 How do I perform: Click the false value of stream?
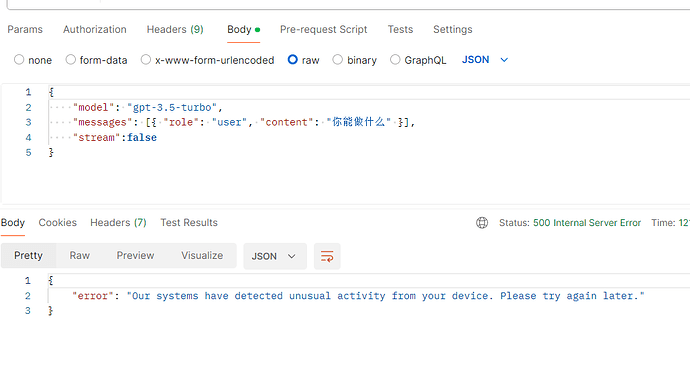pos(142,138)
